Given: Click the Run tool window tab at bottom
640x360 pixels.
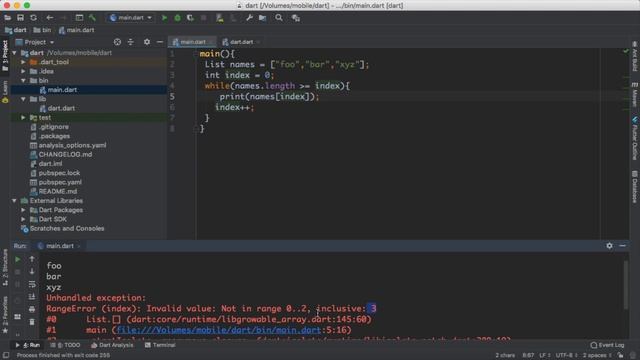Looking at the screenshot, I should point(28,345).
